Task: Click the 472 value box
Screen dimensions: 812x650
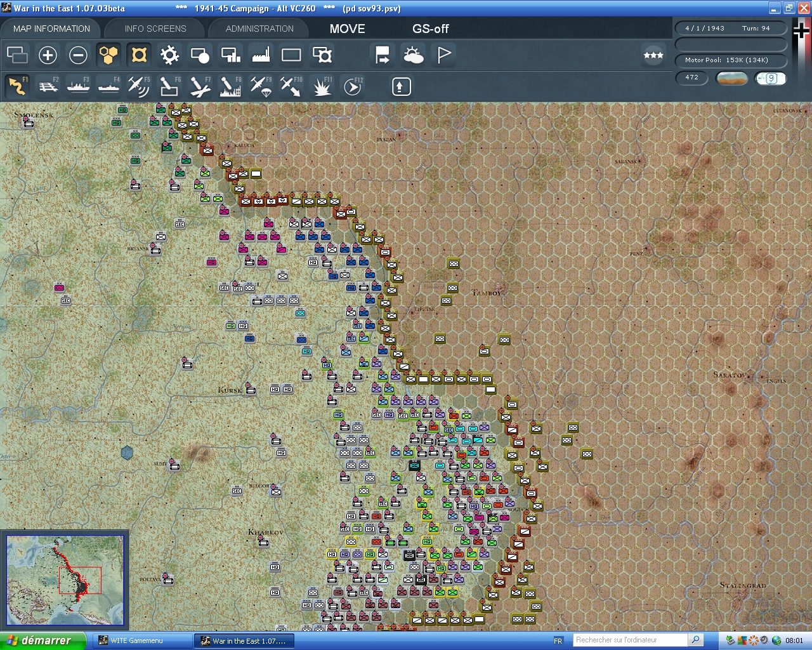Action: coord(691,77)
